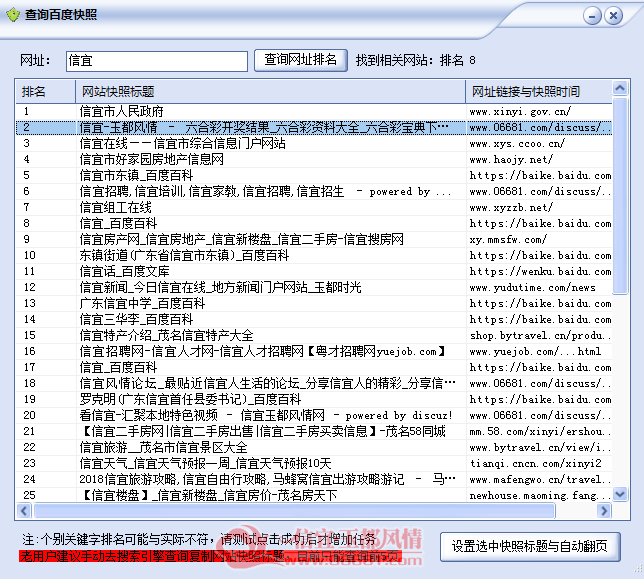This screenshot has width=644, height=579.
Task: Select row 【信宜二手房网|信宜二手房出售
Action: (314, 432)
